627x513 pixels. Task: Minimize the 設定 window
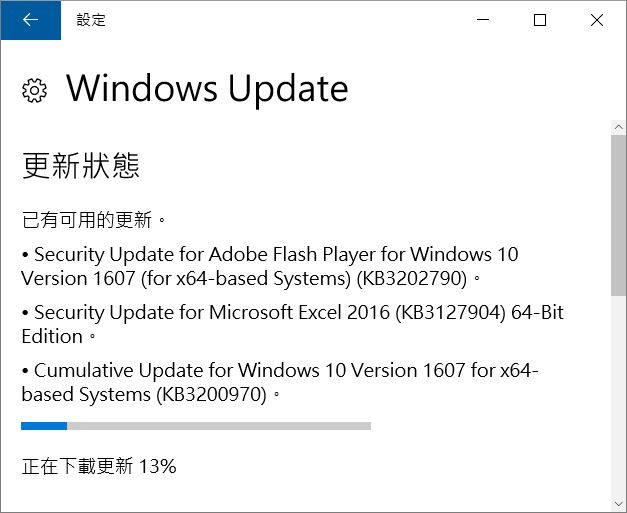pyautogui.click(x=483, y=20)
